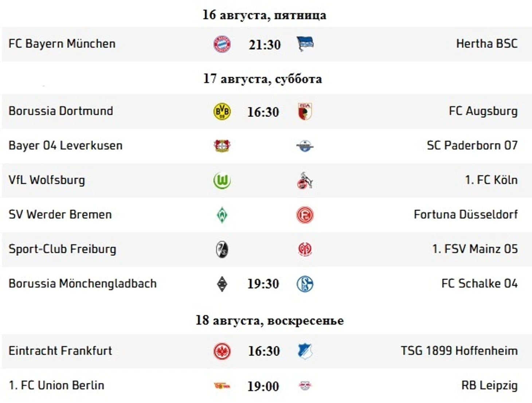Open the Fortuna Düsseldorf team name

466,214
